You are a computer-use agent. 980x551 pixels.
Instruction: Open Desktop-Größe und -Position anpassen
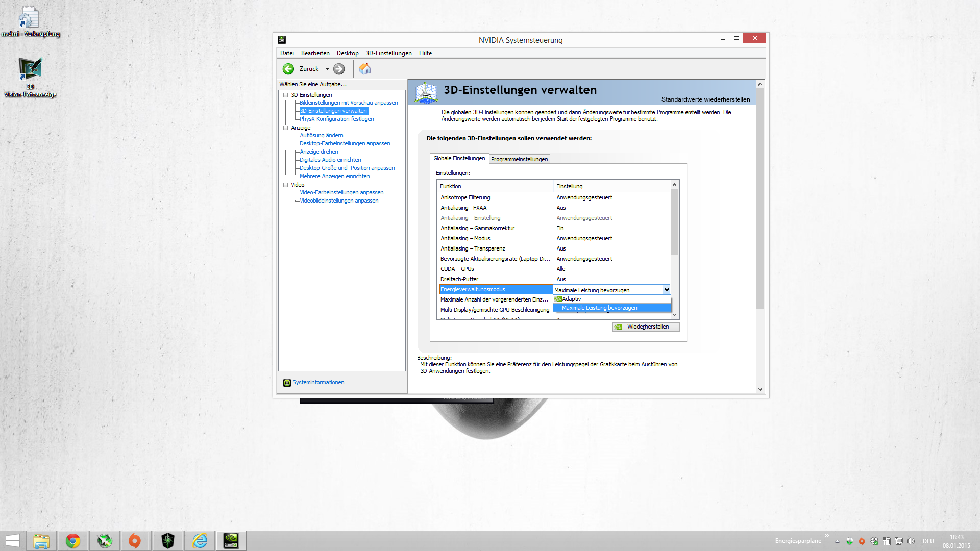tap(347, 168)
